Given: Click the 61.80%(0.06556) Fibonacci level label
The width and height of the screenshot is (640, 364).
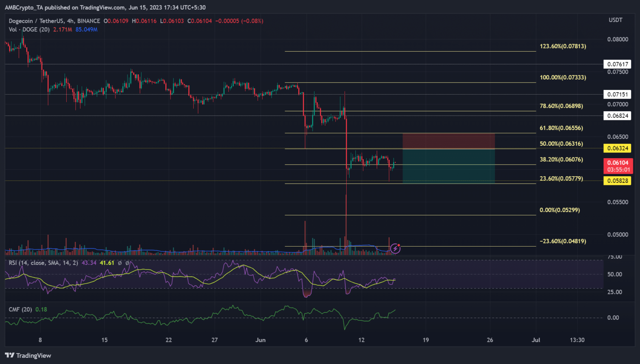Looking at the screenshot, I should (x=561, y=128).
